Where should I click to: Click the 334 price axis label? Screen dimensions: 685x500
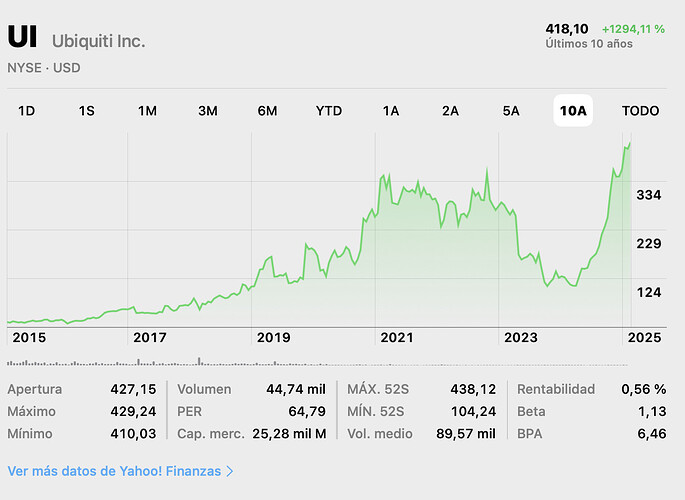(x=649, y=195)
